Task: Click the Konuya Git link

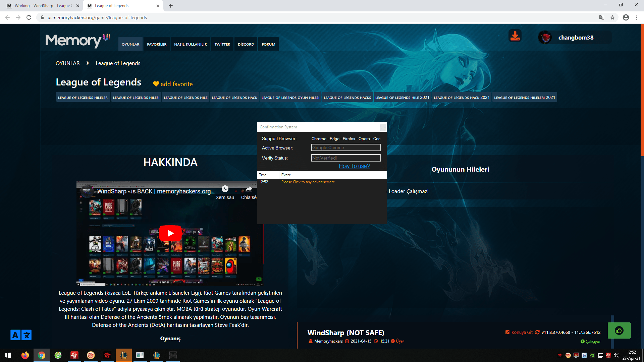Action: pos(522,333)
